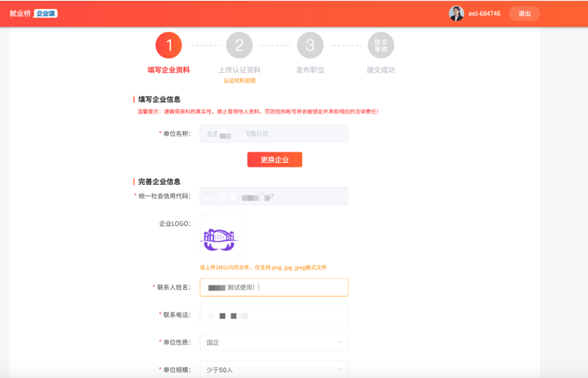
Task: Expand the 单位性质 dropdown
Action: (x=274, y=342)
